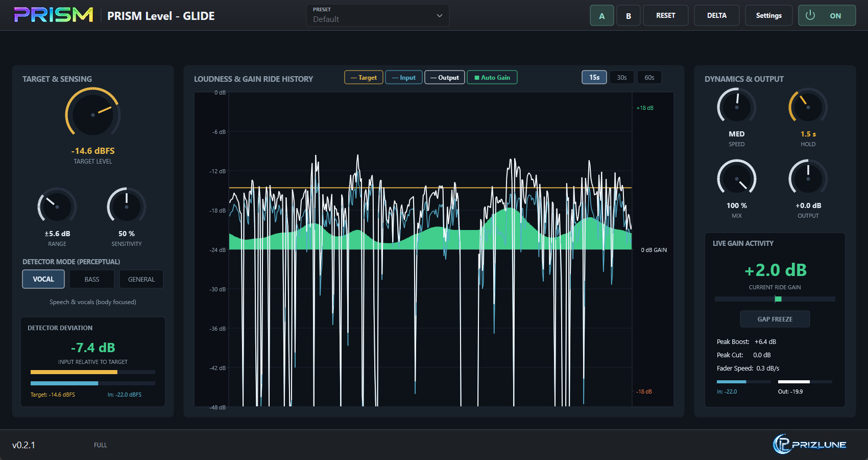Click the -14.6 dBFS target level value
Screen dimensions: 868x460
click(93, 151)
